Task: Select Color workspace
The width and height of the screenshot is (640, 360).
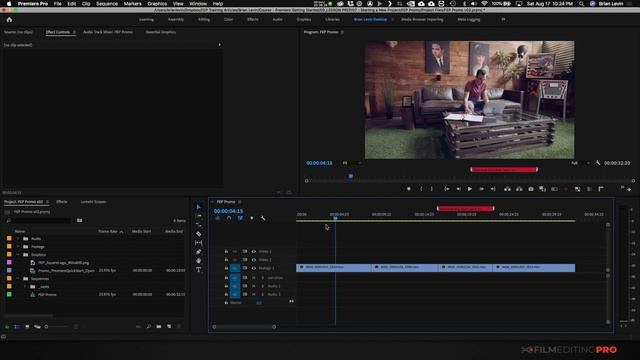Action: [x=228, y=19]
